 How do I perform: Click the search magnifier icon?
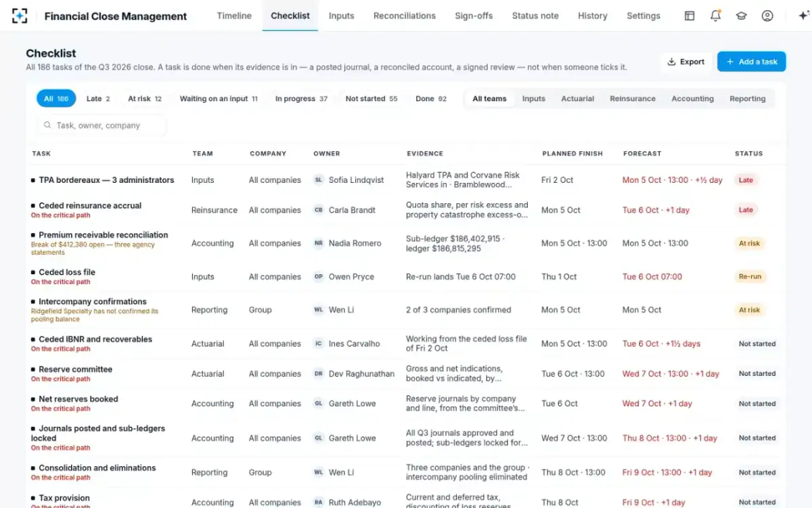(47, 125)
